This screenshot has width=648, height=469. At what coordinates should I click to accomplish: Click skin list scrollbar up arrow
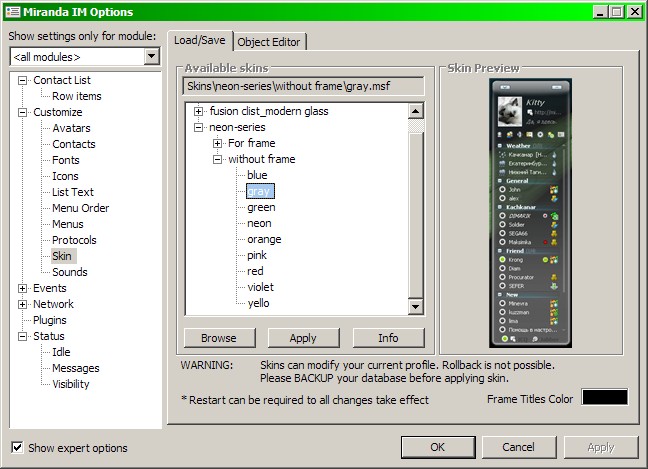coord(415,111)
